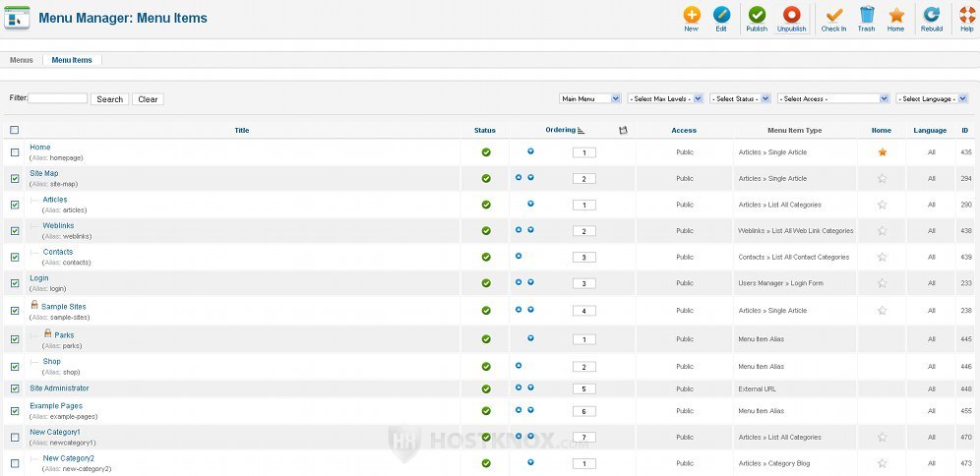Switch to the Menus tab
980x476 pixels.
click(x=22, y=60)
